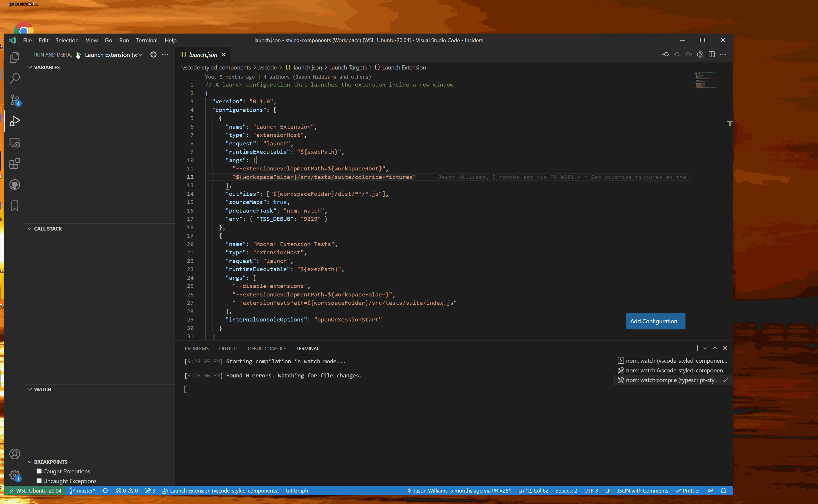Open the GitHub view in activity bar
818x504 pixels.
click(14, 185)
